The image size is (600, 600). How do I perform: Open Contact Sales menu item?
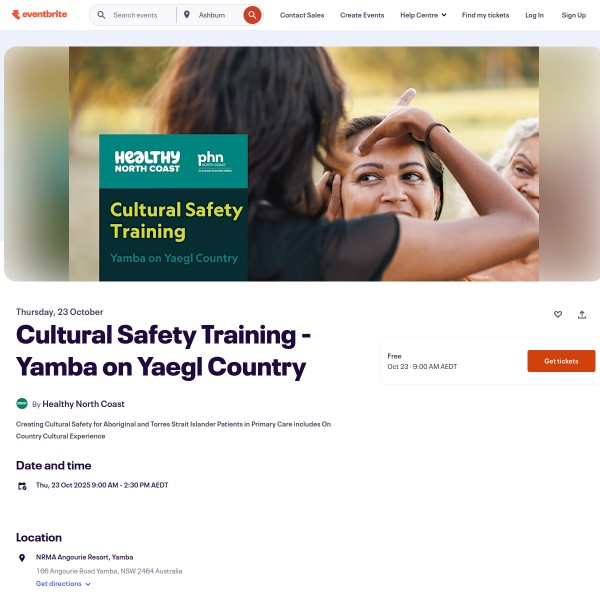click(x=302, y=15)
